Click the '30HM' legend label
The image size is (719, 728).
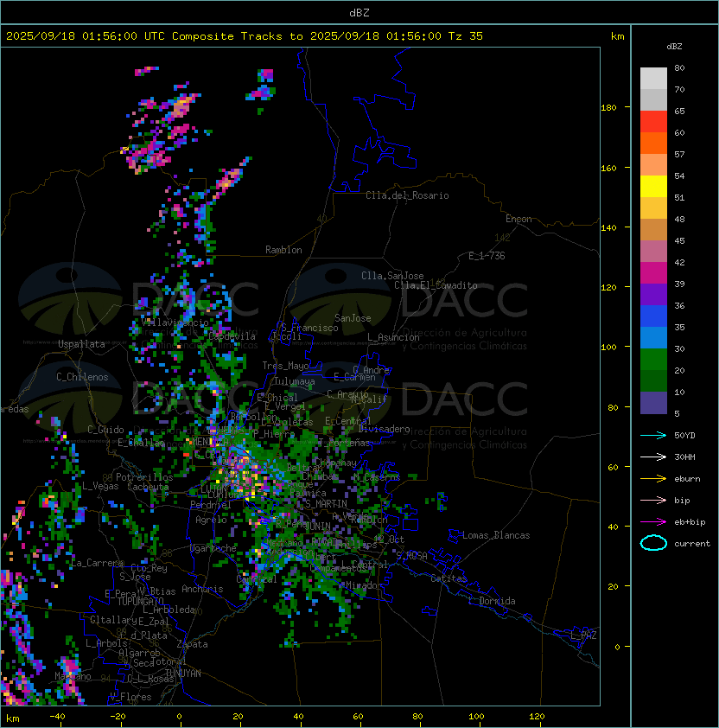point(684,457)
